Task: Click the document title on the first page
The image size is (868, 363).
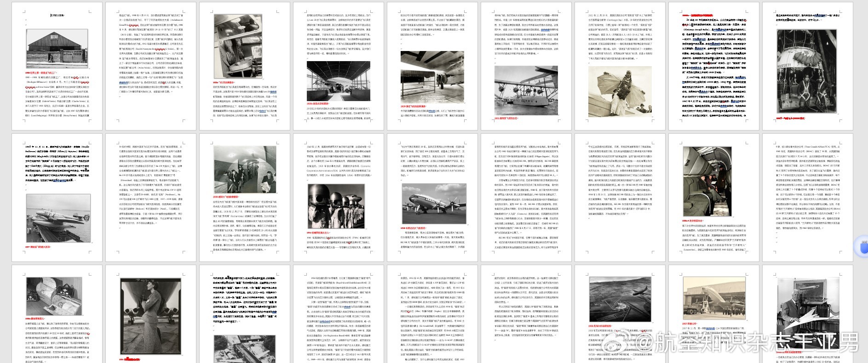Action: pyautogui.click(x=57, y=15)
